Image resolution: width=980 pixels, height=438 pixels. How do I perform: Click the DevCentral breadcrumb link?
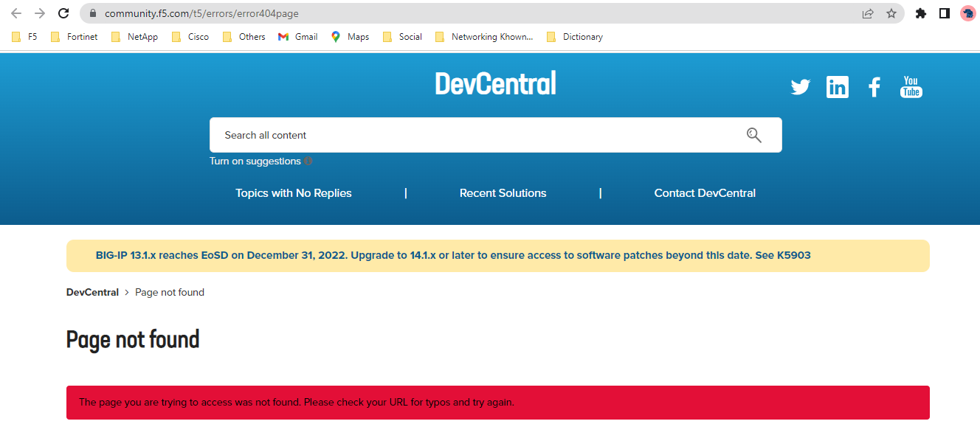pos(92,292)
